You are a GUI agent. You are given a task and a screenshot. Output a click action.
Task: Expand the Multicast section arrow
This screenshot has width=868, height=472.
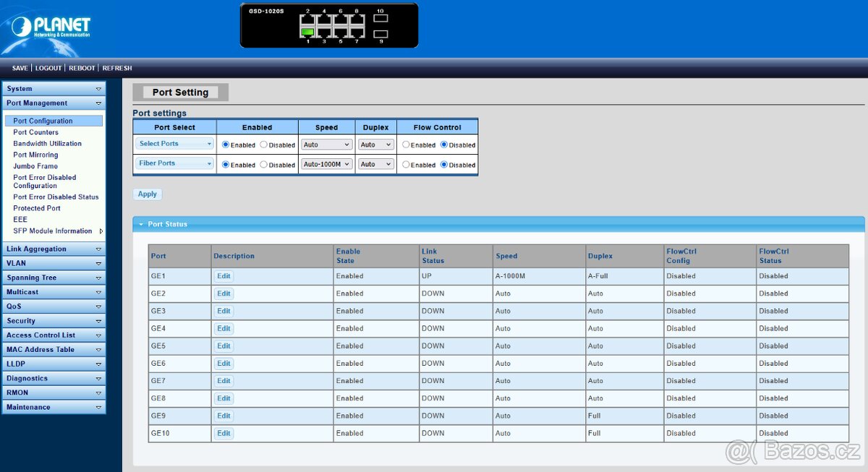coord(99,291)
